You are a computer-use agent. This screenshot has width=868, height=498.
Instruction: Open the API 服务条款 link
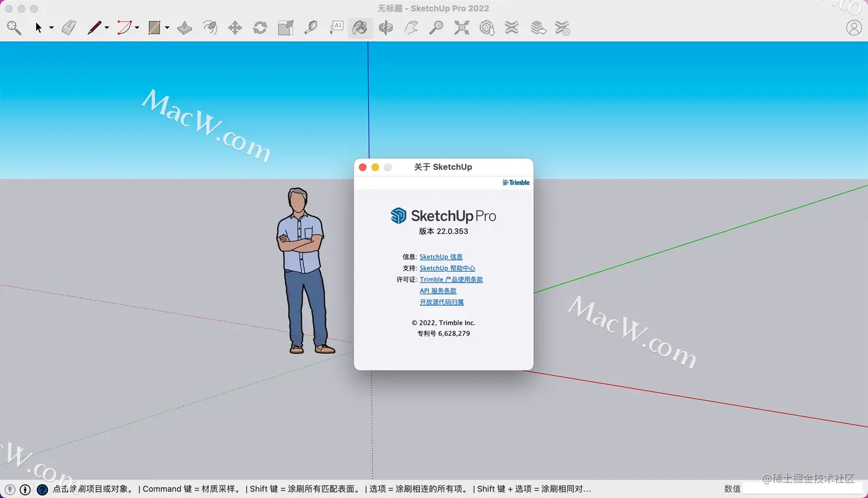[438, 291]
